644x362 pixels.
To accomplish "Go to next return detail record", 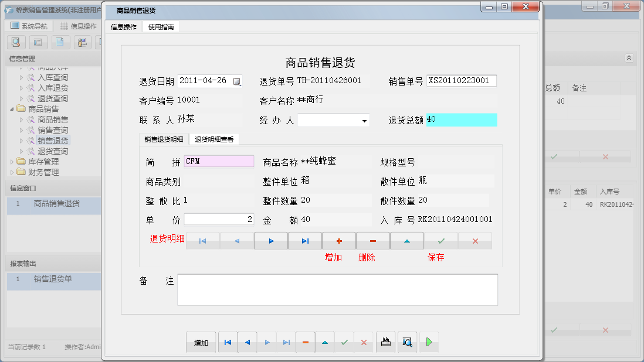I will pyautogui.click(x=271, y=241).
